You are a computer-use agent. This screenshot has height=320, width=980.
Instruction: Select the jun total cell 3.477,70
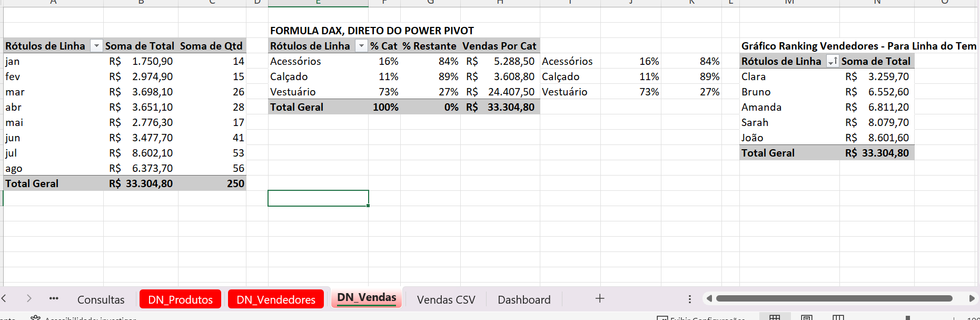[141, 138]
